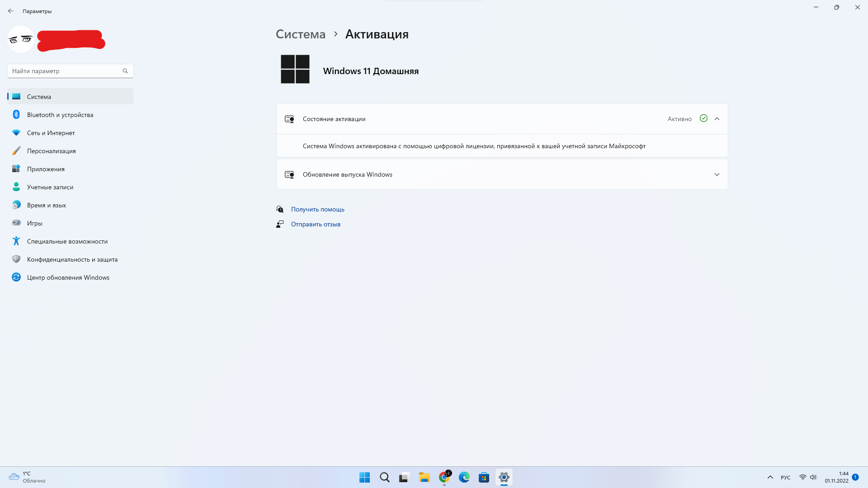This screenshot has width=868, height=488.
Task: Click the certificate icon beside Обновление выпуска
Action: click(x=289, y=175)
